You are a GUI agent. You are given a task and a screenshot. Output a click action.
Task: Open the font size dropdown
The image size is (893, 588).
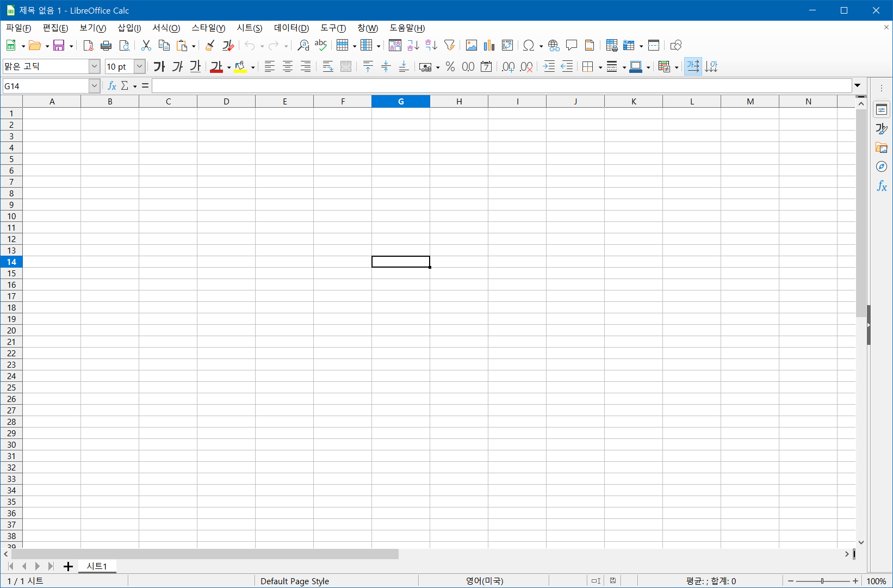139,66
